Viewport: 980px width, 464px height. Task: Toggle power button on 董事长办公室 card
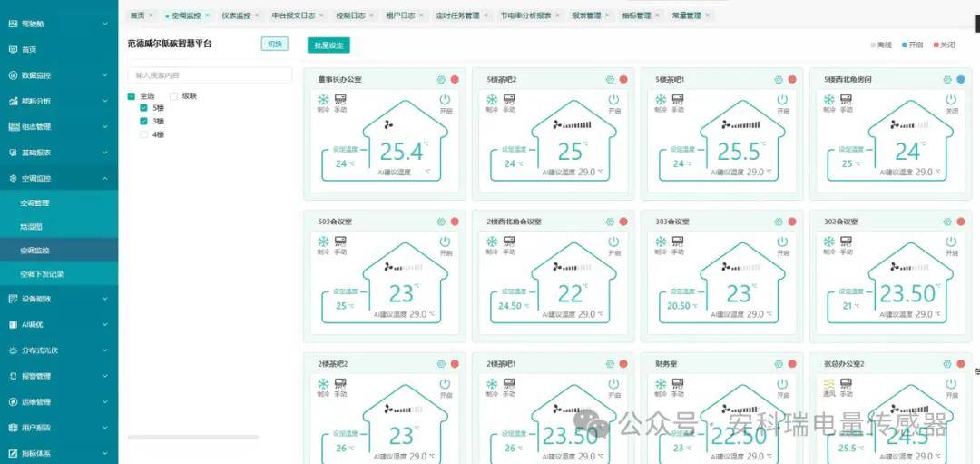click(x=445, y=100)
